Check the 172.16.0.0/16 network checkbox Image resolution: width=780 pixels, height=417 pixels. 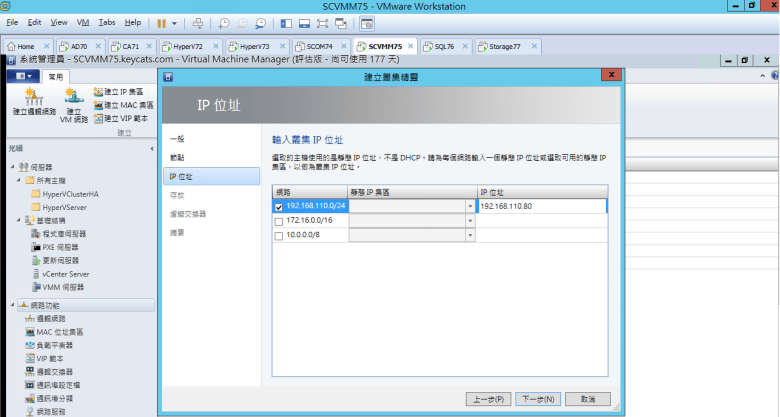[279, 220]
